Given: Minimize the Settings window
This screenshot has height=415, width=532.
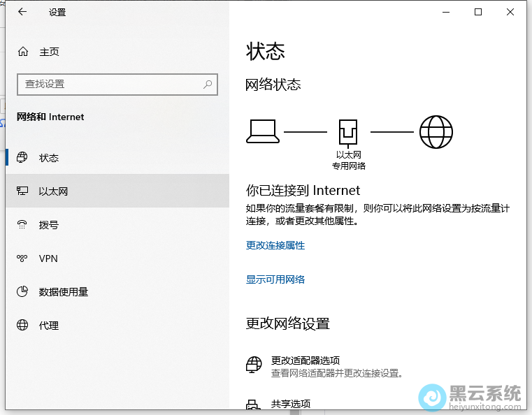Looking at the screenshot, I should 446,12.
